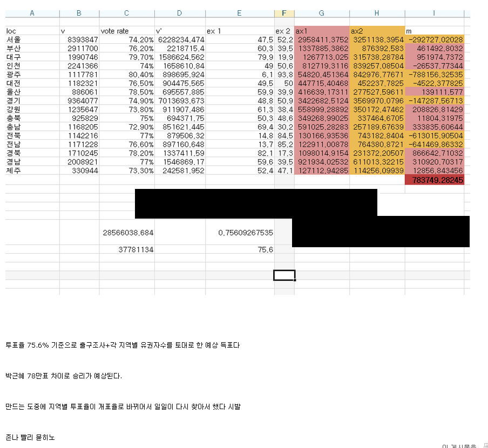
Task: Click the red "ax1" header cell
Action: (322, 31)
